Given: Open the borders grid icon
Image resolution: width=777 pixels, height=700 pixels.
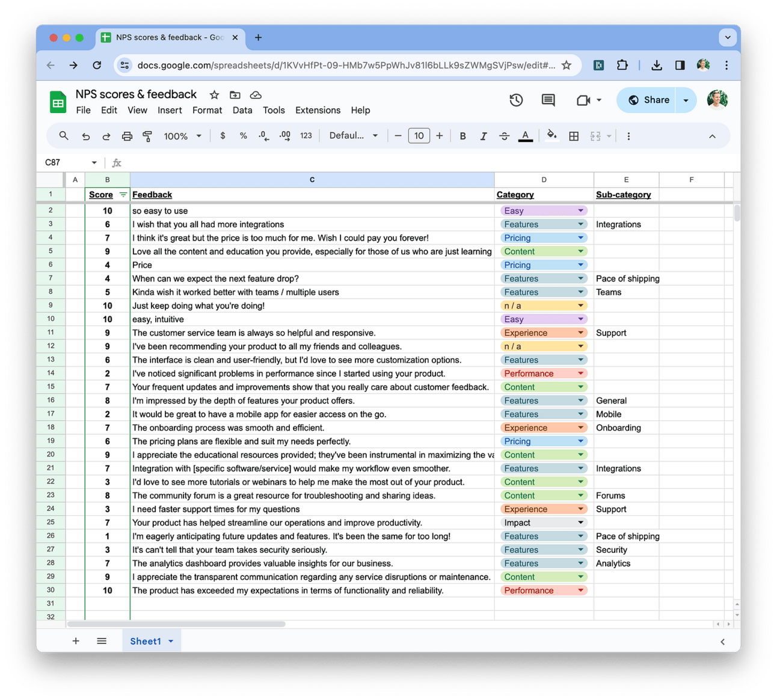Looking at the screenshot, I should click(x=574, y=137).
